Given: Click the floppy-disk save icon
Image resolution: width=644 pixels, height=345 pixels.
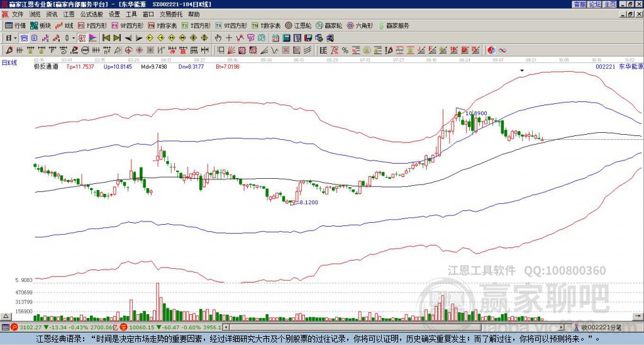Looking at the screenshot, I should [308, 38].
